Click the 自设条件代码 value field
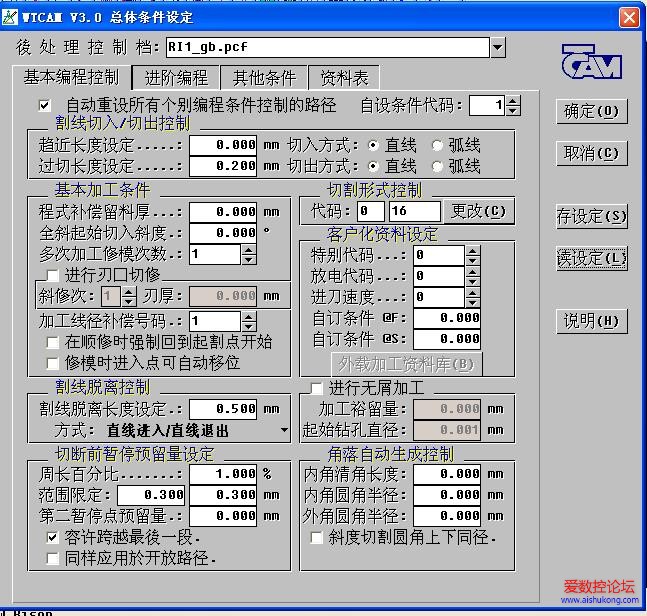 tap(487, 106)
